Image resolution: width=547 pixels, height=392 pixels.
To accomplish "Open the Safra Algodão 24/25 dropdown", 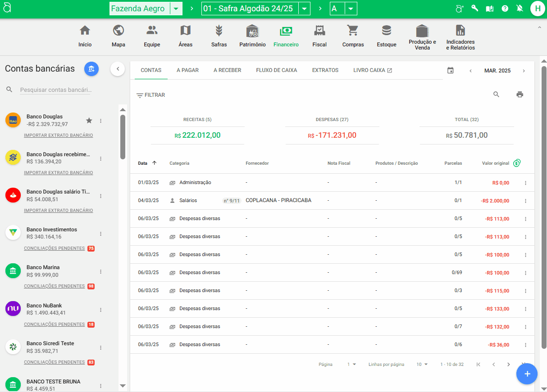I will coord(304,9).
